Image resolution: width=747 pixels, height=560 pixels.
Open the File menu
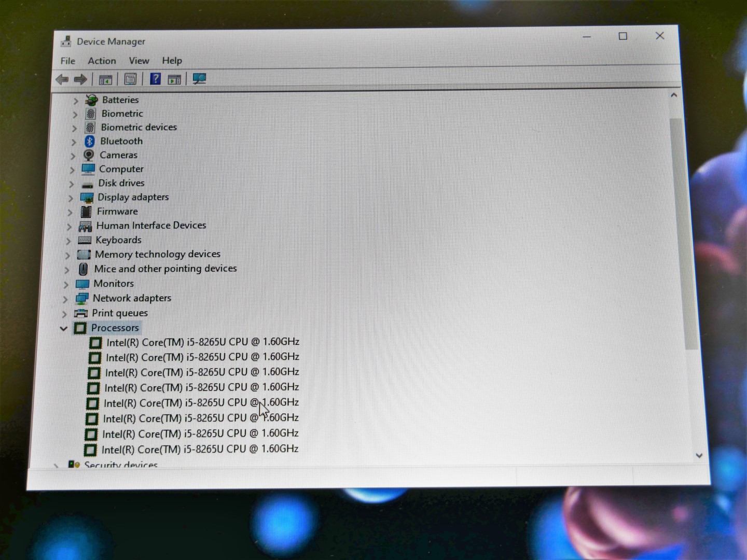68,61
